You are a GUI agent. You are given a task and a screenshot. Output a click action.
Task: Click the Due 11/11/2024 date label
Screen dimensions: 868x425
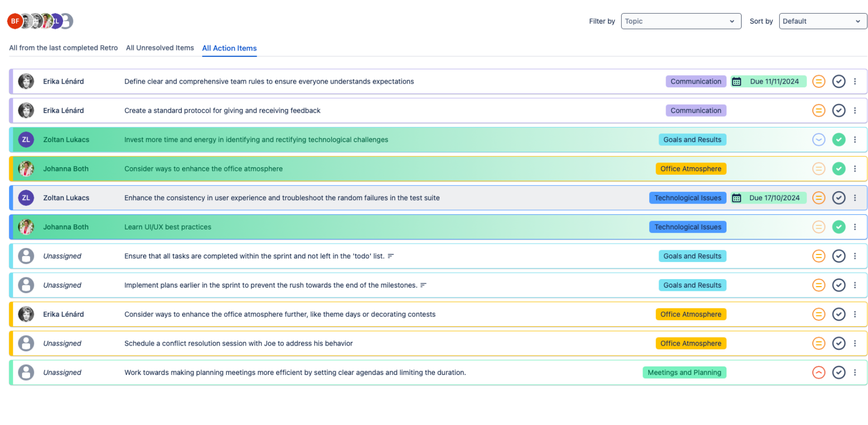774,82
